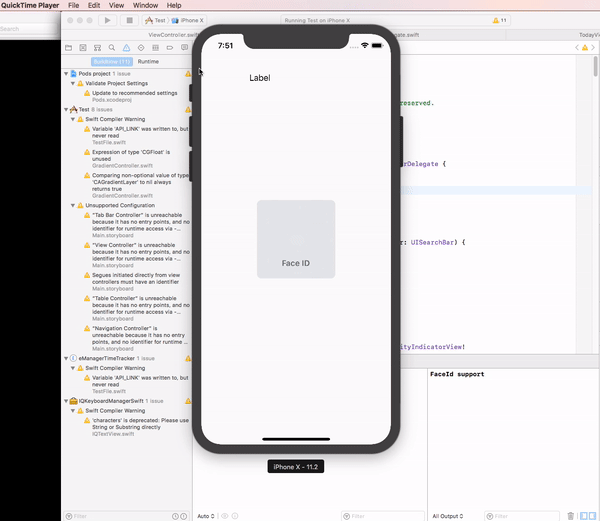The width and height of the screenshot is (600, 521).
Task: Open the Project navigator folder icon
Action: pyautogui.click(x=68, y=47)
